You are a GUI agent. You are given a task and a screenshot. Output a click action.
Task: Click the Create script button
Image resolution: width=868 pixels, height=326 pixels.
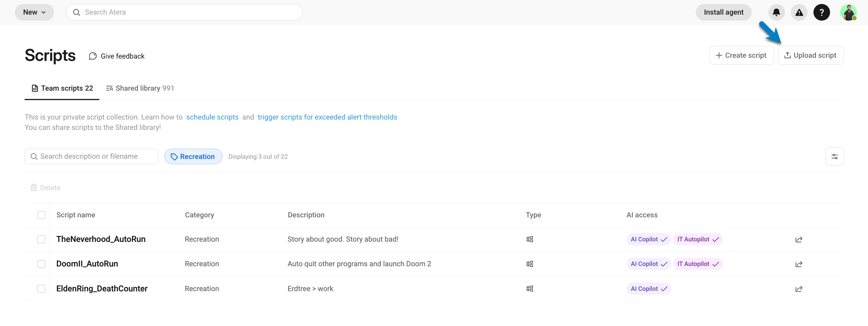[x=741, y=55]
